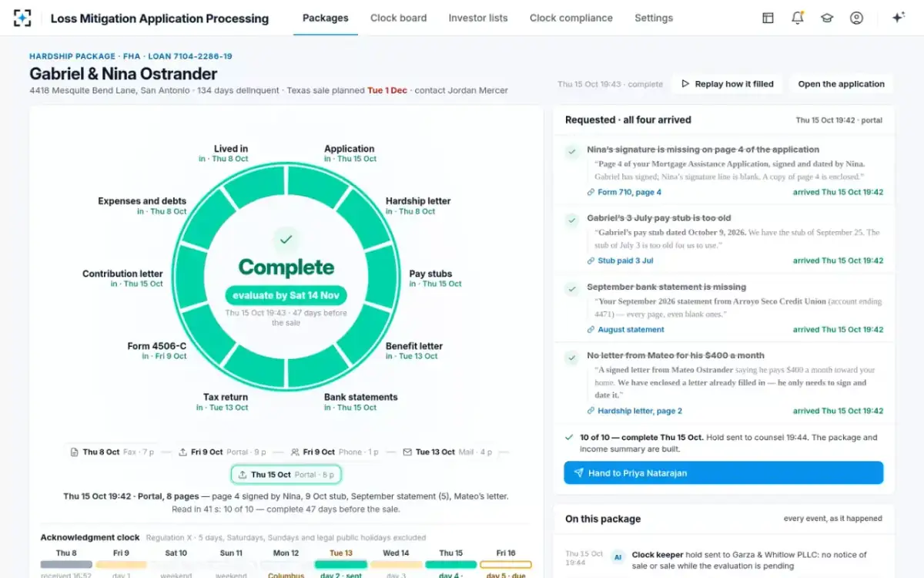Select Thu 15 clock day bar
Screen dimensions: 924x578
point(451,564)
